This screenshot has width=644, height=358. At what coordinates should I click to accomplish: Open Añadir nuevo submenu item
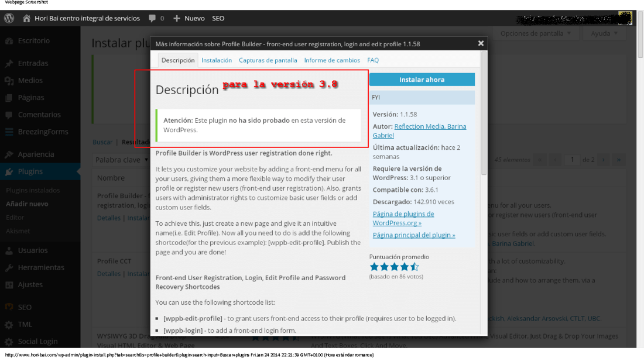[27, 204]
